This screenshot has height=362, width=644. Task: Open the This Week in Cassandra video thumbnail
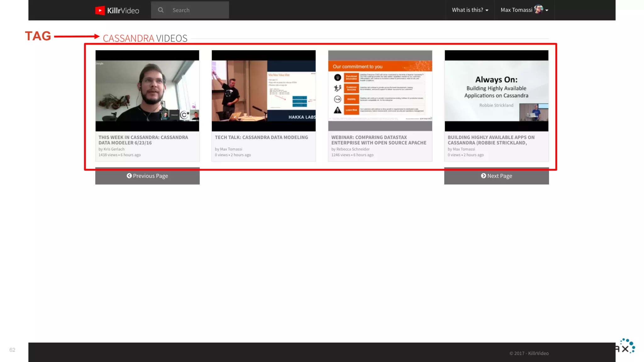point(147,90)
